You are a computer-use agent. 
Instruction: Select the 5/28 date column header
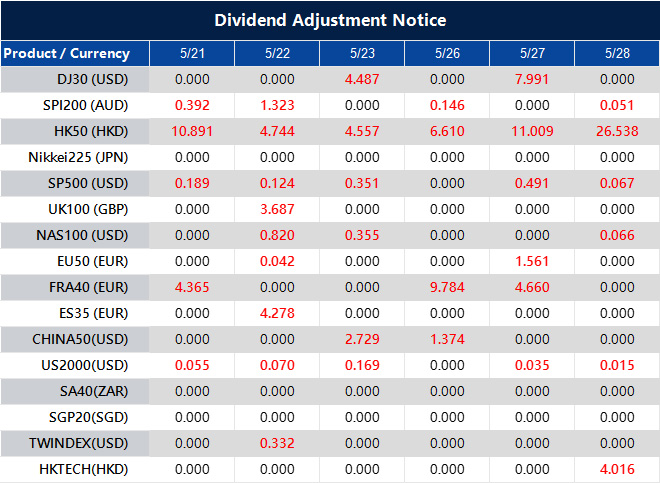tap(617, 53)
